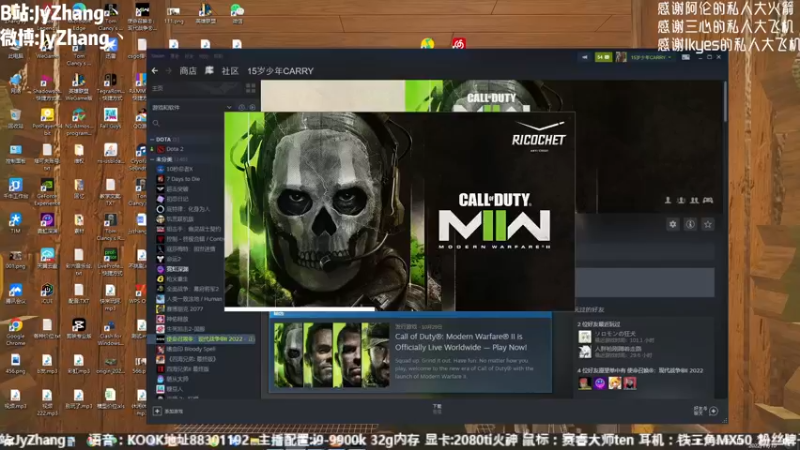The image size is (800, 450).
Task: Switch library to grid view icon
Action: 251,88
